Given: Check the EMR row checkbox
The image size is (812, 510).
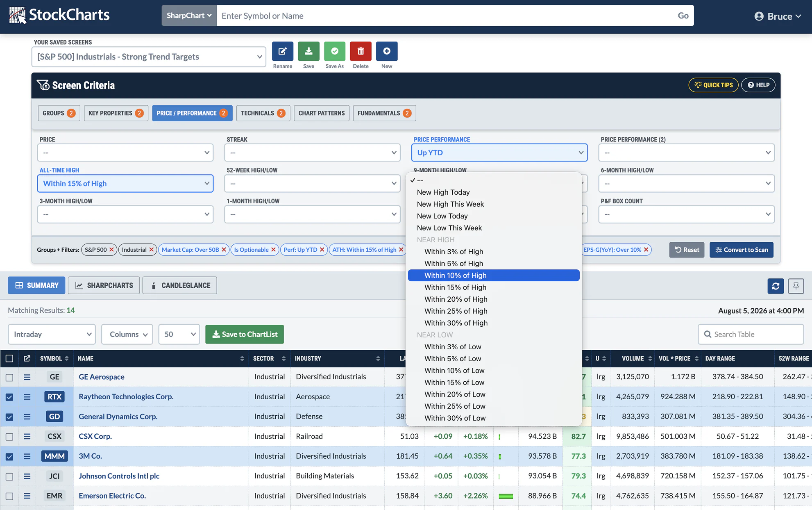Looking at the screenshot, I should coord(9,496).
